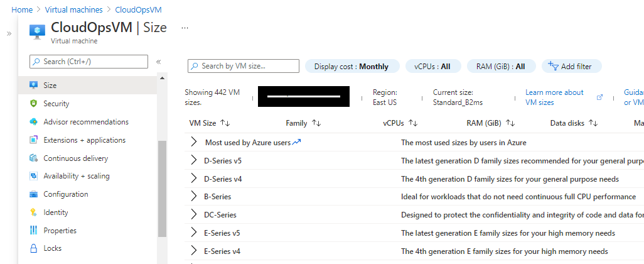
Task: Open the vCPUs All filter
Action: (x=433, y=66)
